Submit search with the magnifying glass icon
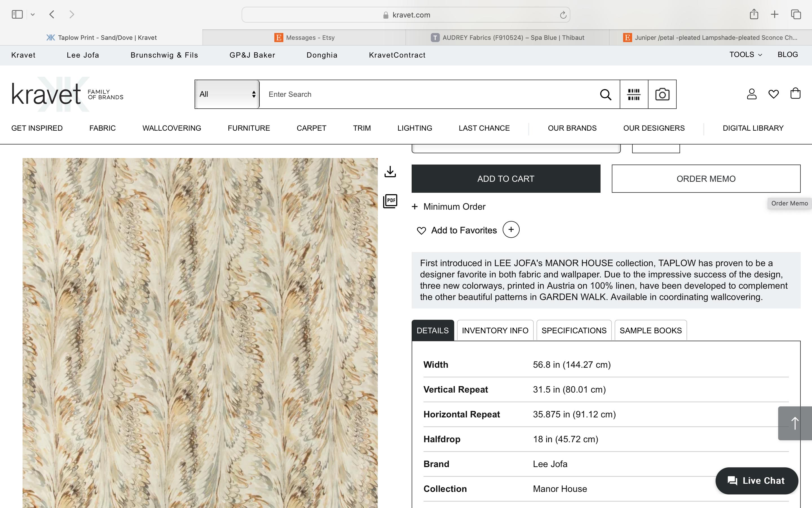Viewport: 812px width, 508px height. coord(606,95)
